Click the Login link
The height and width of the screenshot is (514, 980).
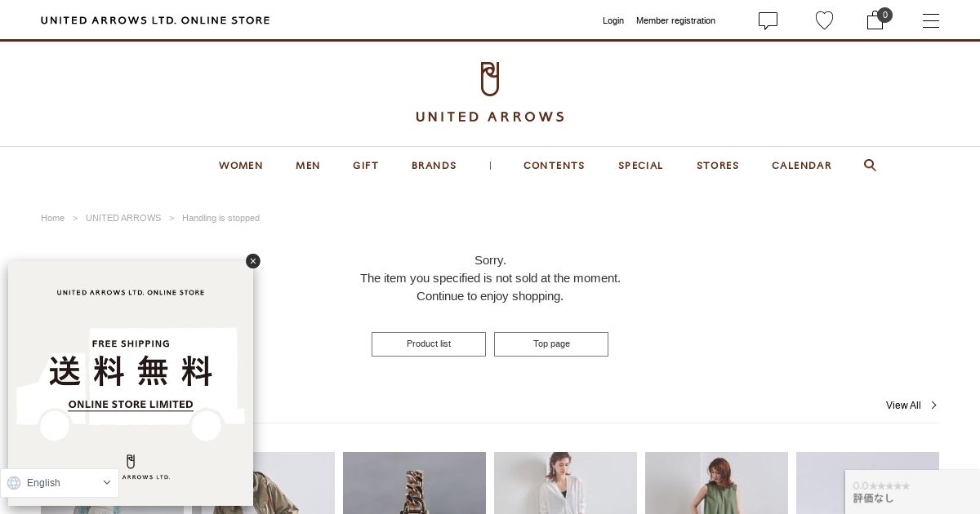click(613, 20)
